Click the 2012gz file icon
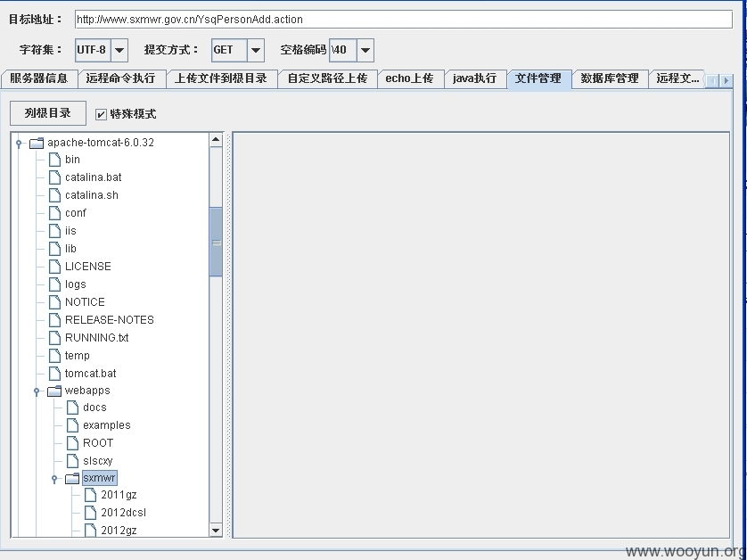Viewport: 747px width, 560px height. pos(91,530)
